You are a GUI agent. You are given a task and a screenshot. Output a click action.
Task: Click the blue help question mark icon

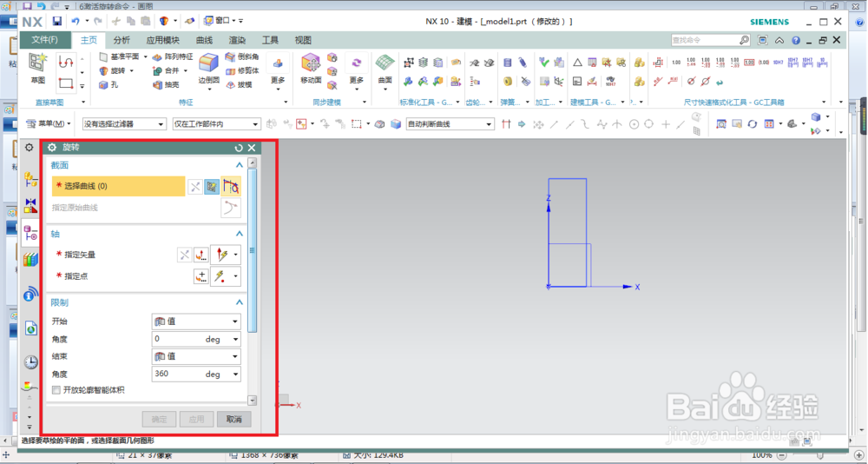tap(795, 40)
